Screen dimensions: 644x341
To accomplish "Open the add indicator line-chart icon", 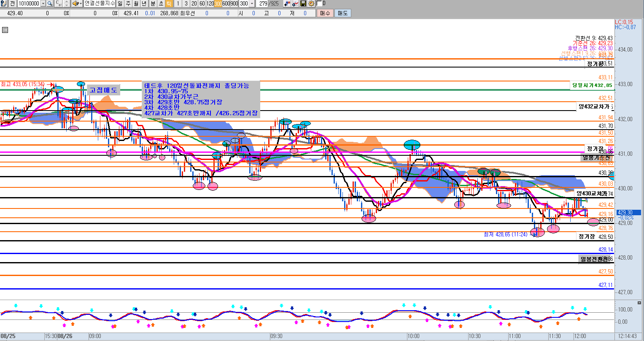I will pyautogui.click(x=296, y=3).
